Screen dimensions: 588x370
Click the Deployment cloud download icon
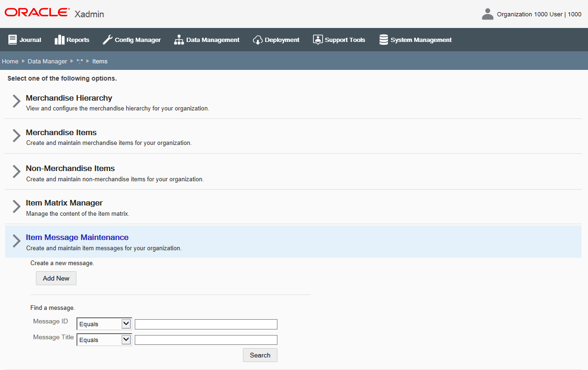click(258, 40)
